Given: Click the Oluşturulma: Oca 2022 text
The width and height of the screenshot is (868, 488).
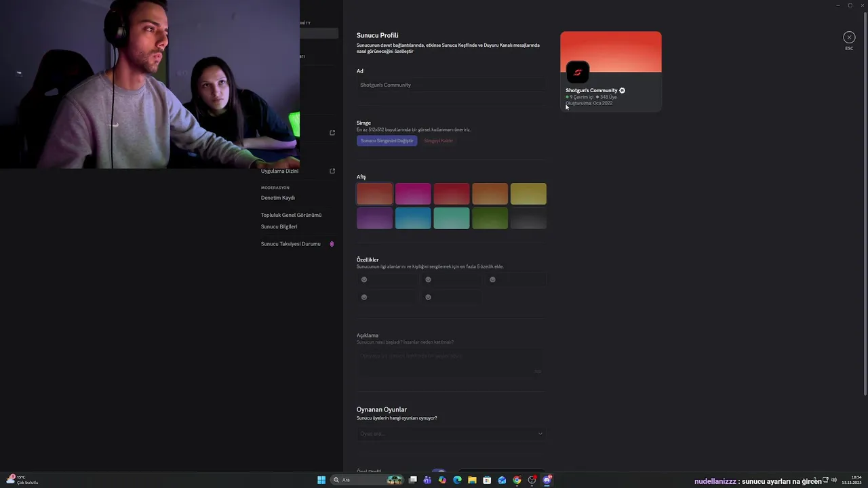Looking at the screenshot, I should tap(589, 103).
